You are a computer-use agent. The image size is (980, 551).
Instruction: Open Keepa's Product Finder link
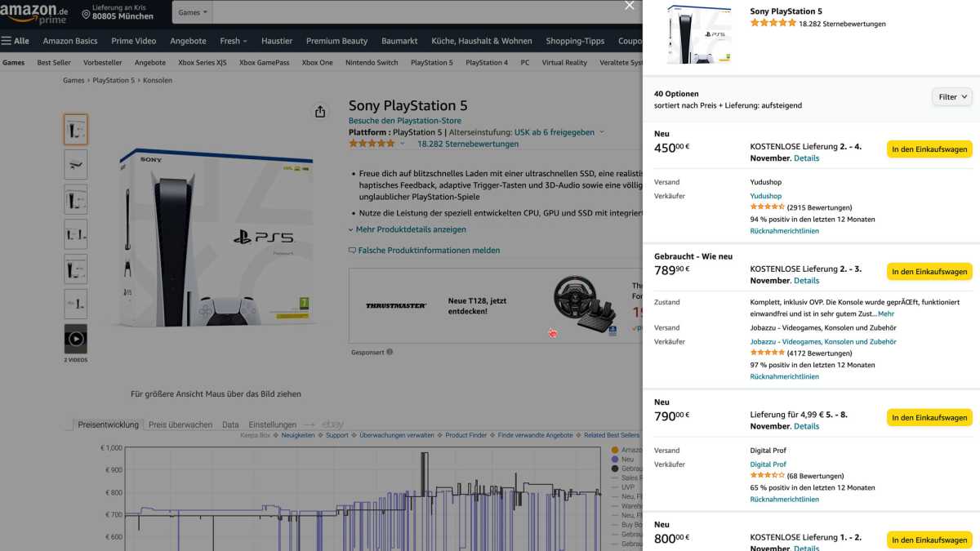[x=466, y=435]
